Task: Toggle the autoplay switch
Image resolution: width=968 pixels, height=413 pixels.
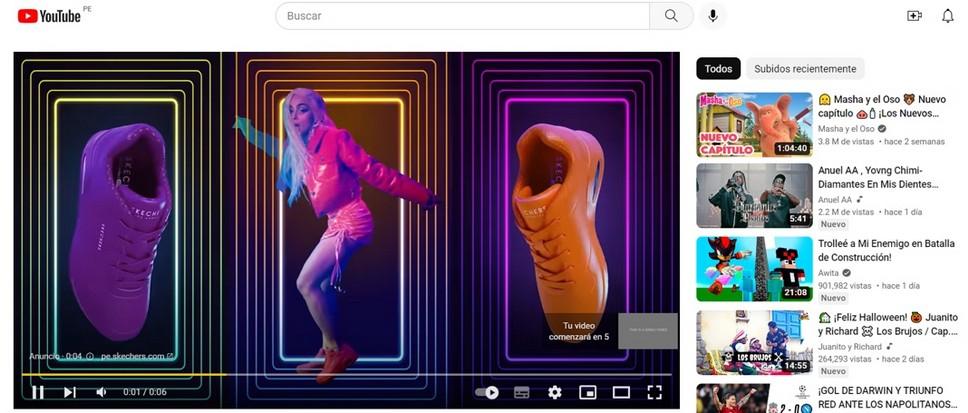Action: [x=487, y=392]
